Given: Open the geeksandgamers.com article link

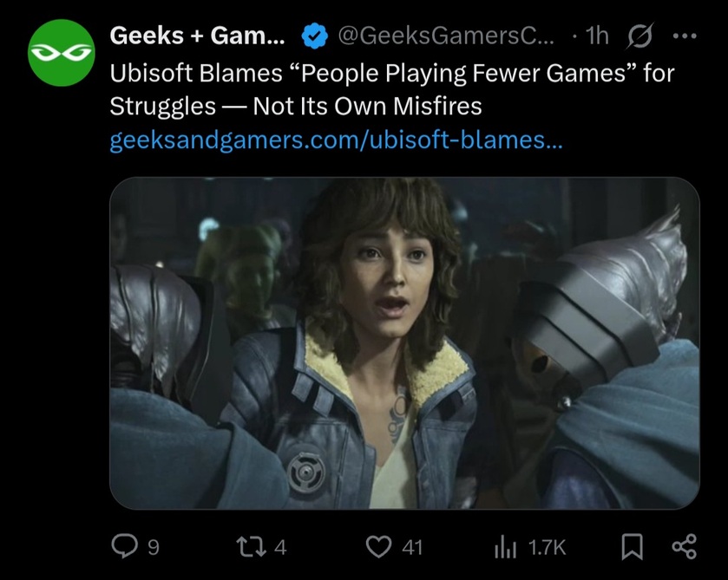Looking at the screenshot, I should click(x=336, y=140).
